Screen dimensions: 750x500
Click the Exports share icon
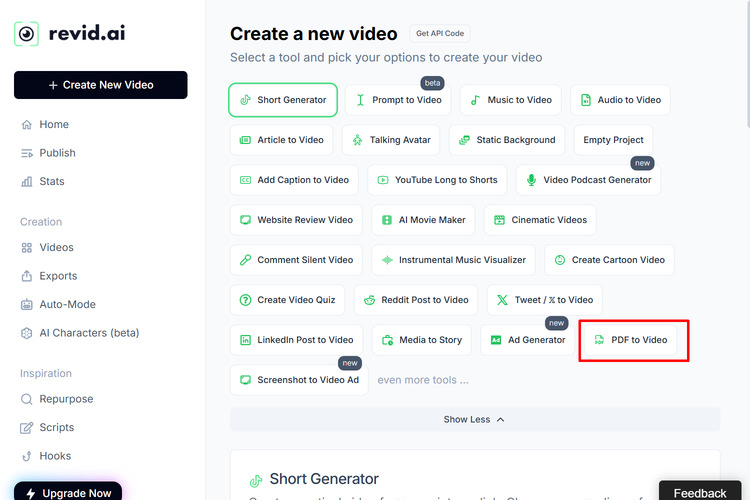(x=27, y=276)
